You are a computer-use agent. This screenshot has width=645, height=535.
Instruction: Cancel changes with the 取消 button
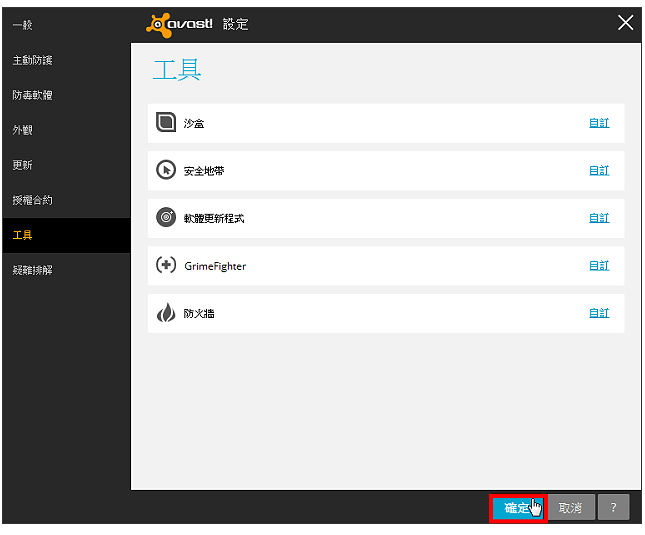[x=571, y=508]
